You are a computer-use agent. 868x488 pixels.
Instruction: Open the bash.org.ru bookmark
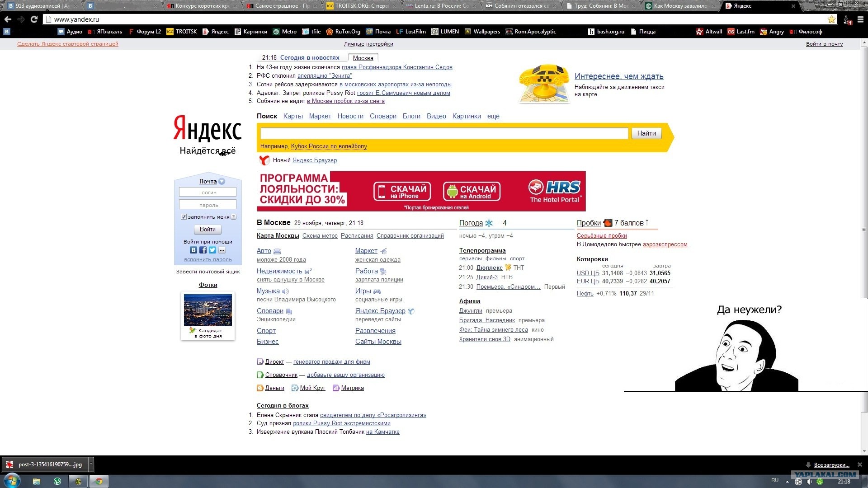click(606, 32)
